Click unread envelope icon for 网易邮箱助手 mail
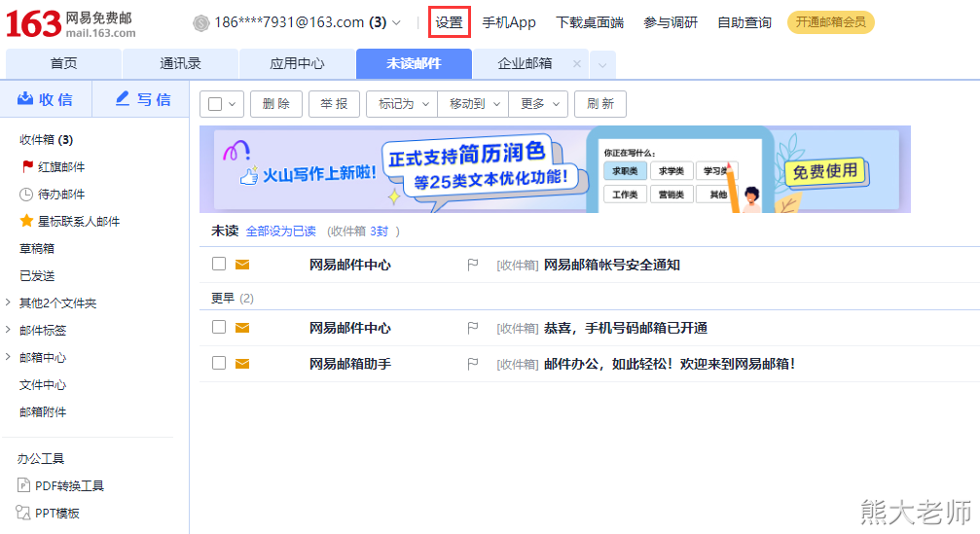980x534 pixels. [x=242, y=364]
